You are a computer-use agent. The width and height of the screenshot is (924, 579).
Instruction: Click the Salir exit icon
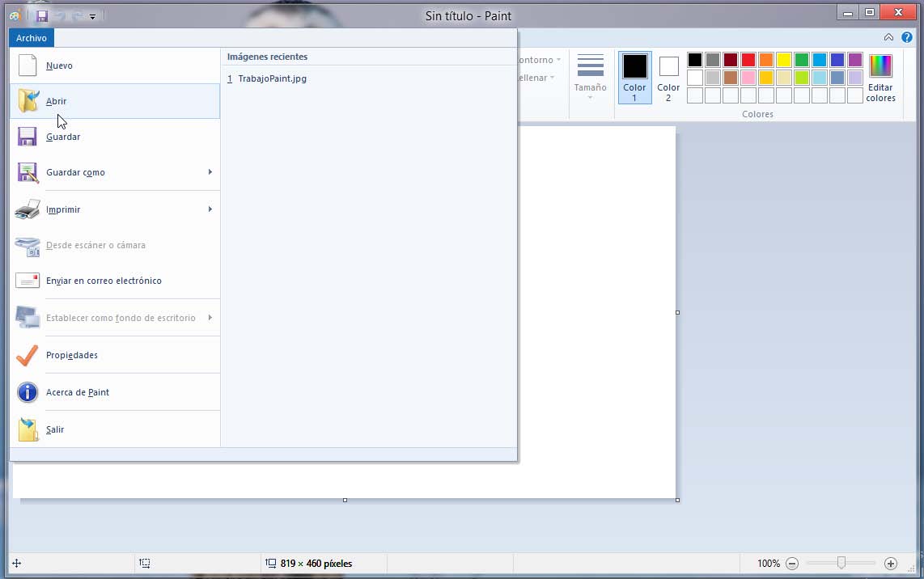pos(28,429)
